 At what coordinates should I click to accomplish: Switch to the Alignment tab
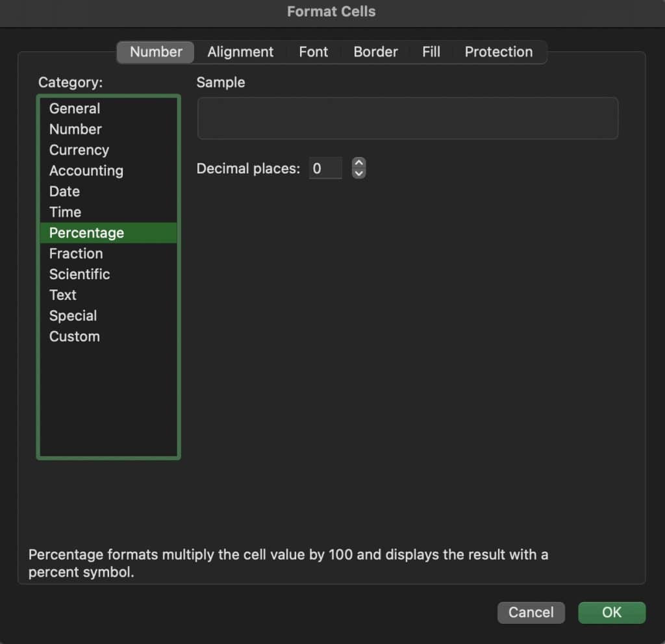tap(240, 52)
